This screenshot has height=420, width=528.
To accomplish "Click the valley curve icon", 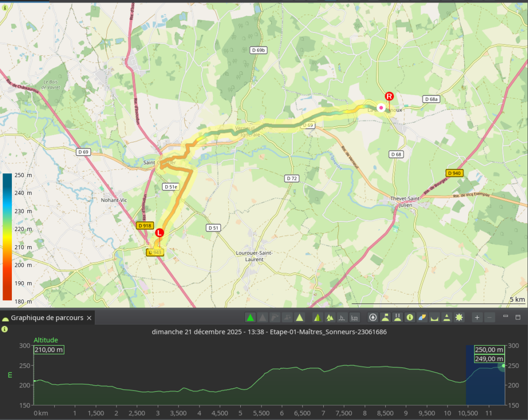I will coord(434,317).
